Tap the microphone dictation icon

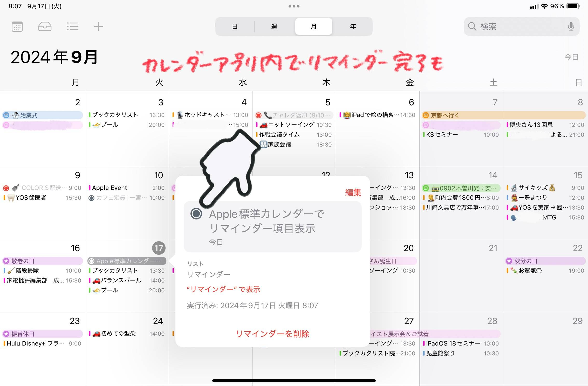[x=571, y=26]
